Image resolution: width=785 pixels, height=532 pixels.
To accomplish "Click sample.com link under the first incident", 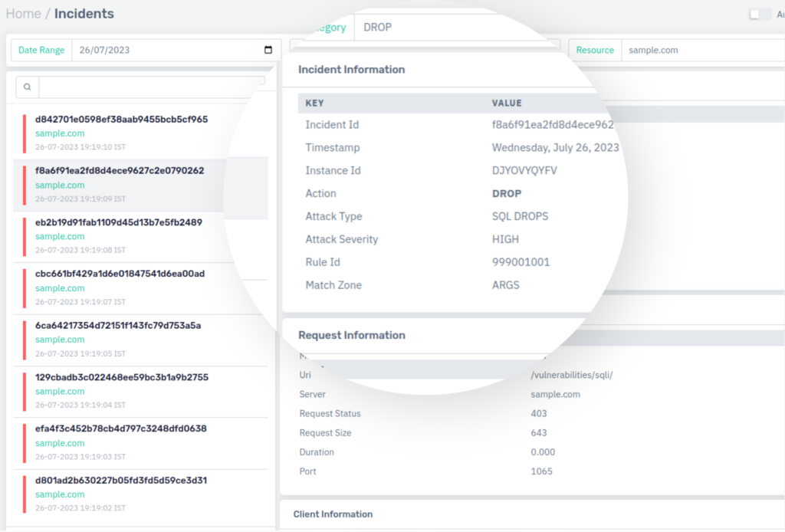I will [x=61, y=133].
